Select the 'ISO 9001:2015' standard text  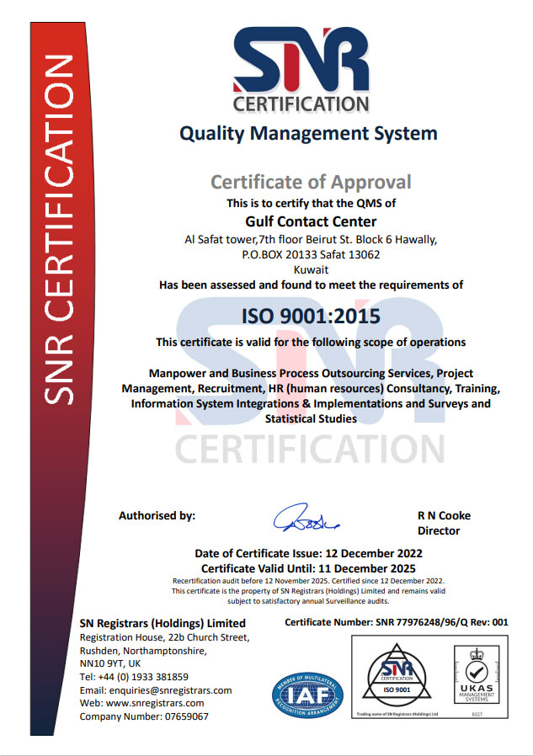(311, 317)
